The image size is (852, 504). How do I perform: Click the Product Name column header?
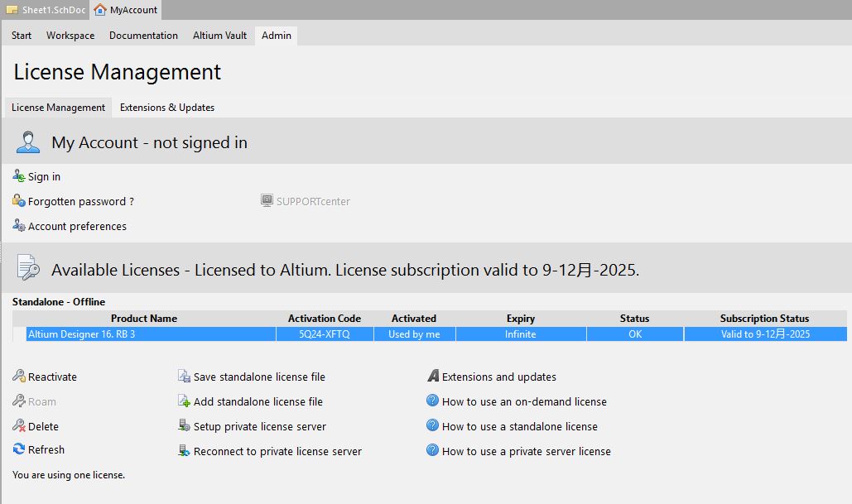pos(144,319)
